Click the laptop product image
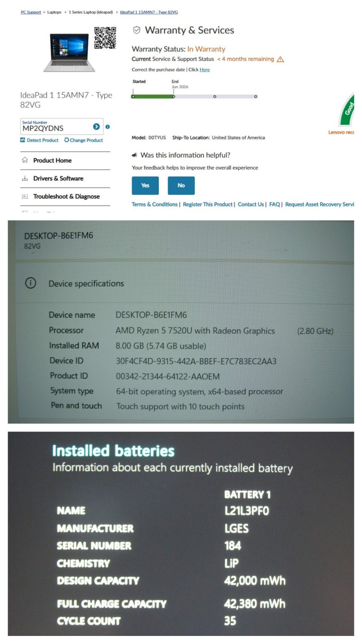The height and width of the screenshot is (644, 362). [69, 53]
